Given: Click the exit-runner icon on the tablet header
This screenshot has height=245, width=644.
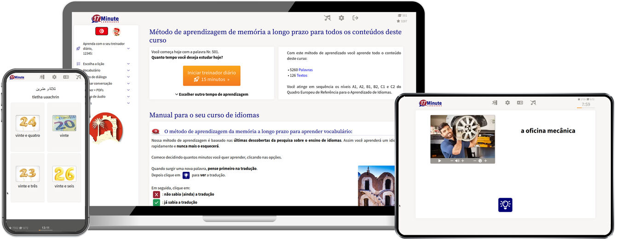Looking at the screenshot, I should pyautogui.click(x=494, y=103).
